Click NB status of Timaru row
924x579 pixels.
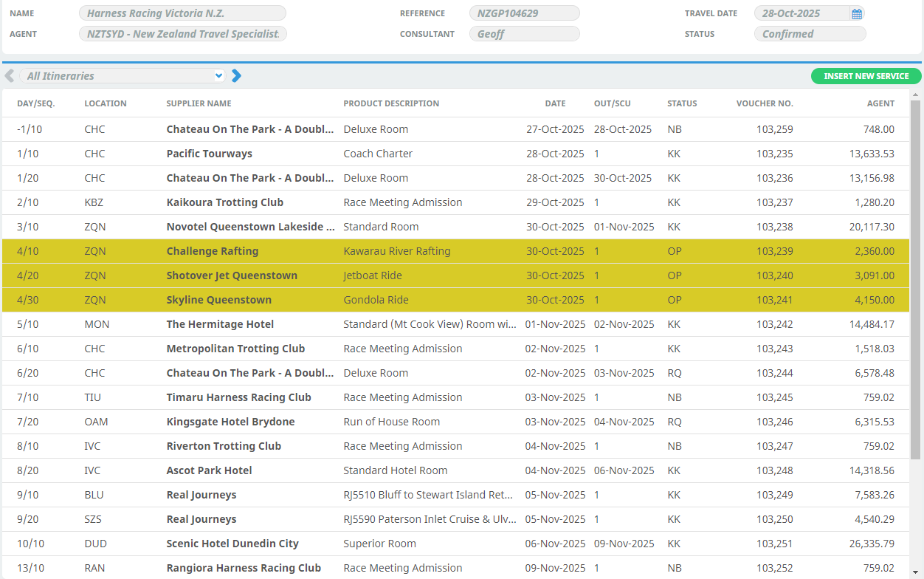(675, 397)
